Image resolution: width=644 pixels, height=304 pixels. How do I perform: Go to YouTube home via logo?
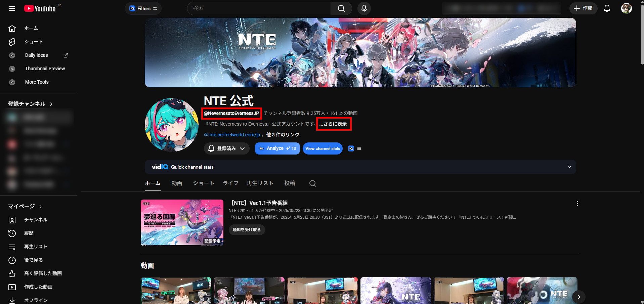(x=40, y=8)
